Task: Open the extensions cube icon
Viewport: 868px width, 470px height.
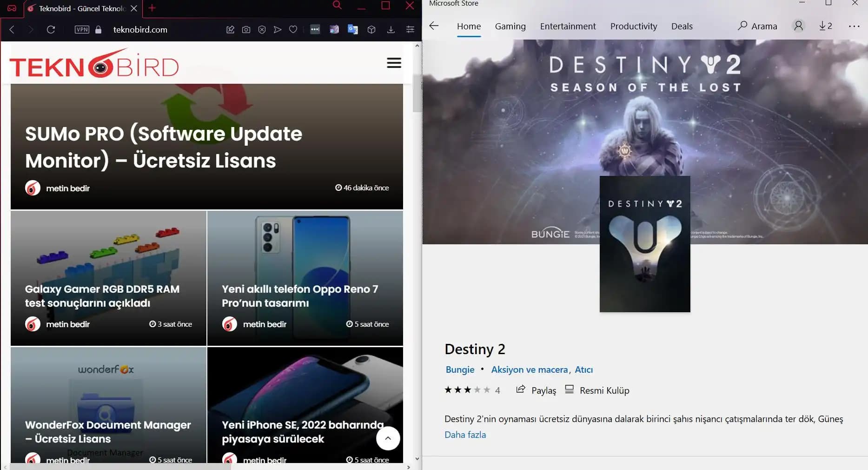Action: (x=371, y=30)
